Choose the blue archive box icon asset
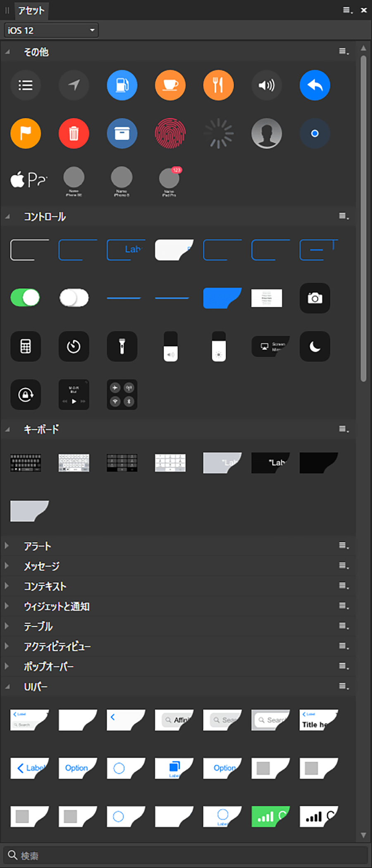 coord(122,134)
